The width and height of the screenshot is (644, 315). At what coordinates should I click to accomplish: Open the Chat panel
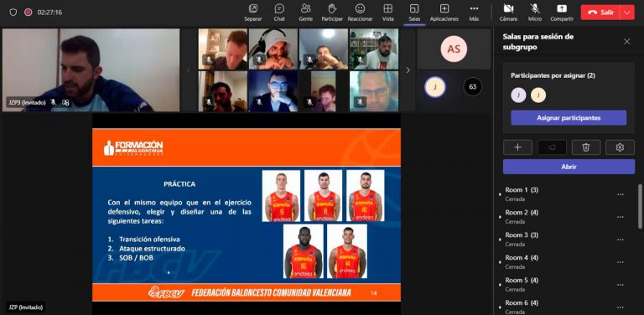click(x=279, y=13)
